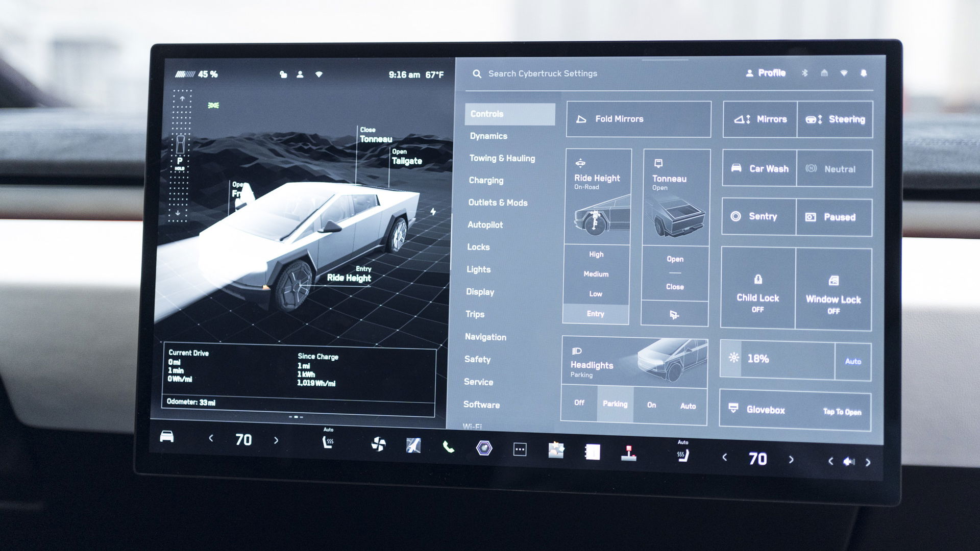Adjust display brightness slider at 18%

778,359
